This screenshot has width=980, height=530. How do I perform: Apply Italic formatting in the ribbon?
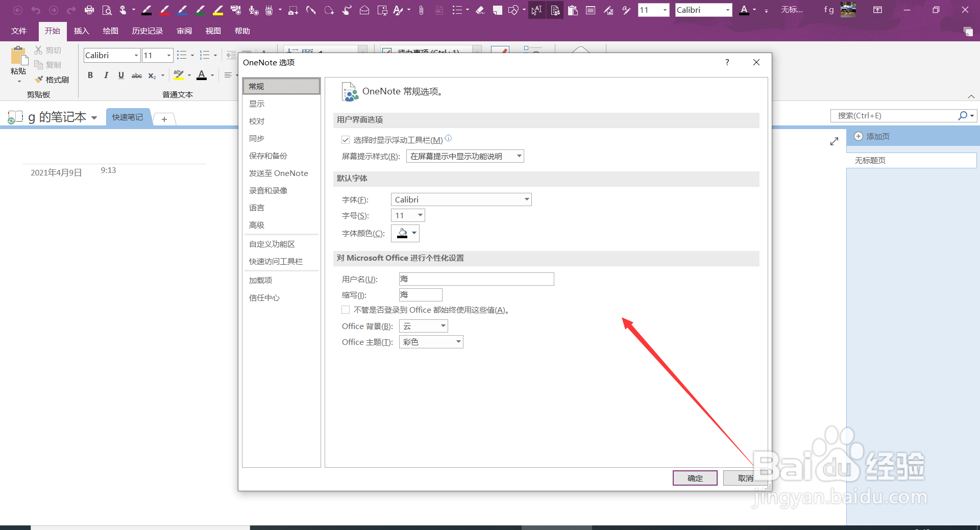click(x=106, y=75)
